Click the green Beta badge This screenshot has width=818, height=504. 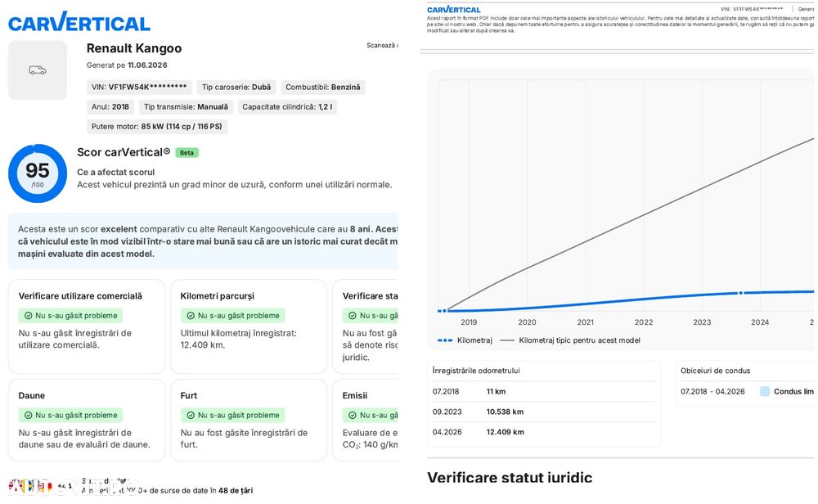(x=187, y=153)
